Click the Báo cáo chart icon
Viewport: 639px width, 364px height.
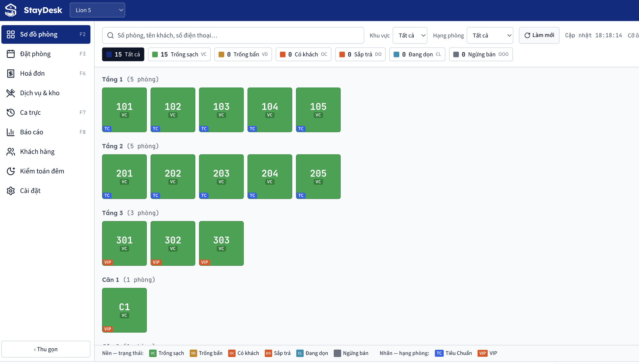pos(11,132)
